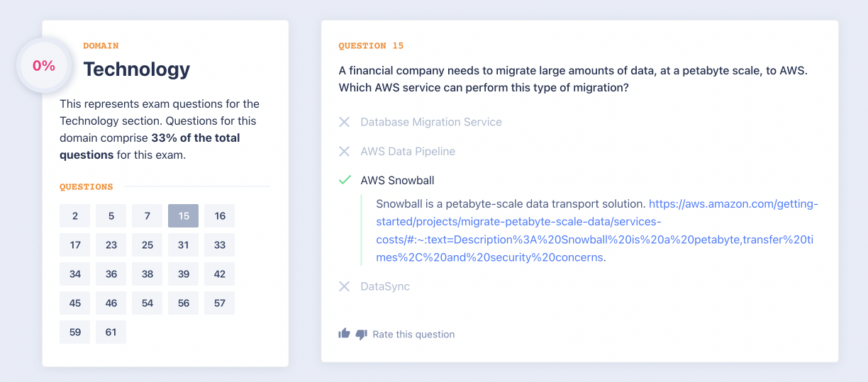Viewport: 868px width, 382px height.
Task: Click the X icon beside AWS Data Pipeline
Action: [x=345, y=151]
